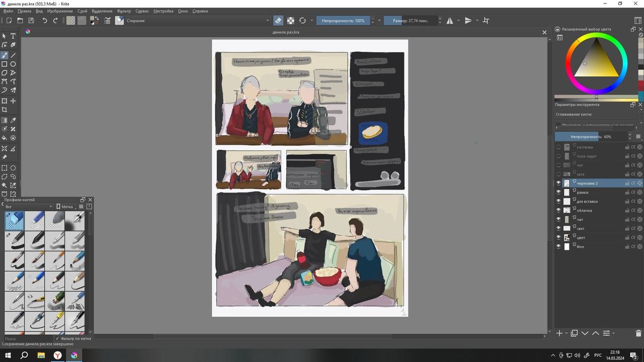Select the Rectangle shape tool
This screenshot has width=644, height=362.
(5, 64)
